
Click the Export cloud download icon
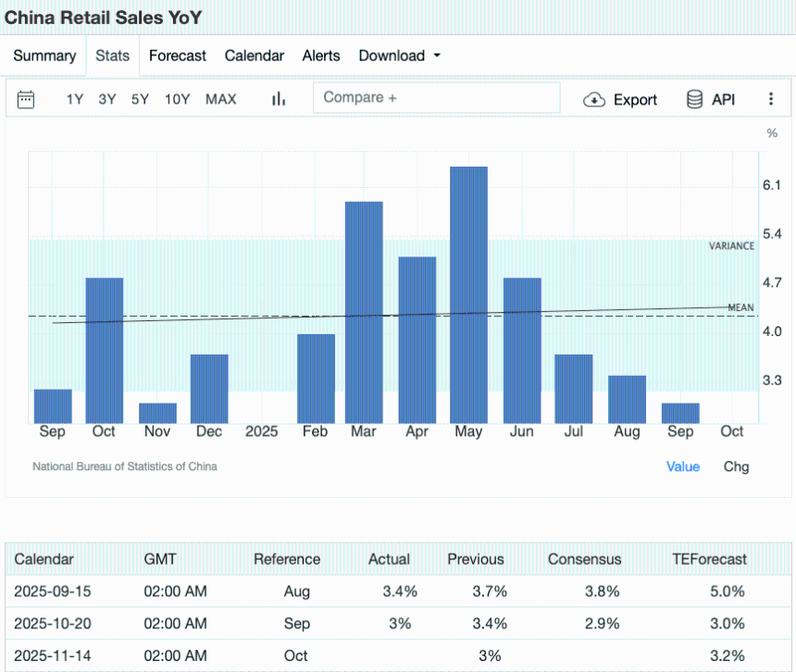pyautogui.click(x=593, y=100)
